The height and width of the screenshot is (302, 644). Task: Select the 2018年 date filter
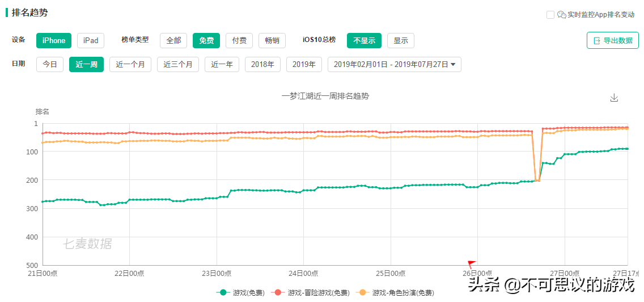coord(262,65)
